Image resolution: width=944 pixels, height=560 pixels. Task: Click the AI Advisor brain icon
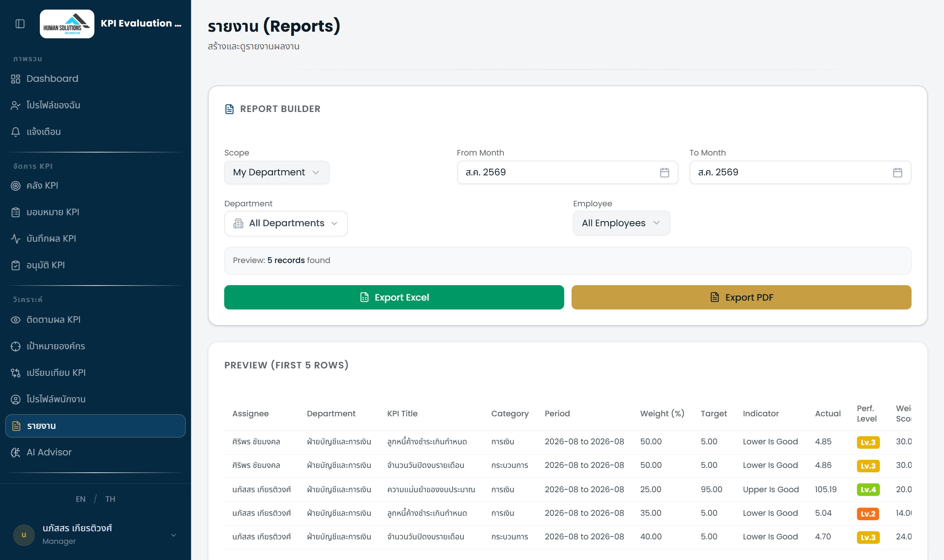tap(15, 452)
